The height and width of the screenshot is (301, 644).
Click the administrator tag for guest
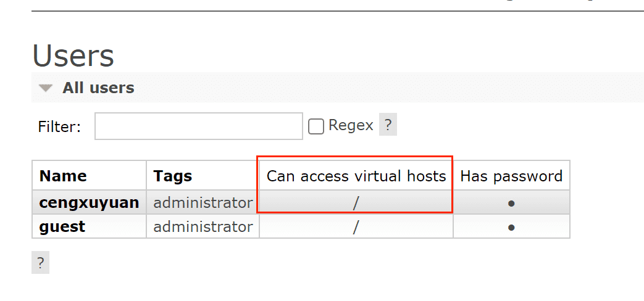pyautogui.click(x=203, y=227)
